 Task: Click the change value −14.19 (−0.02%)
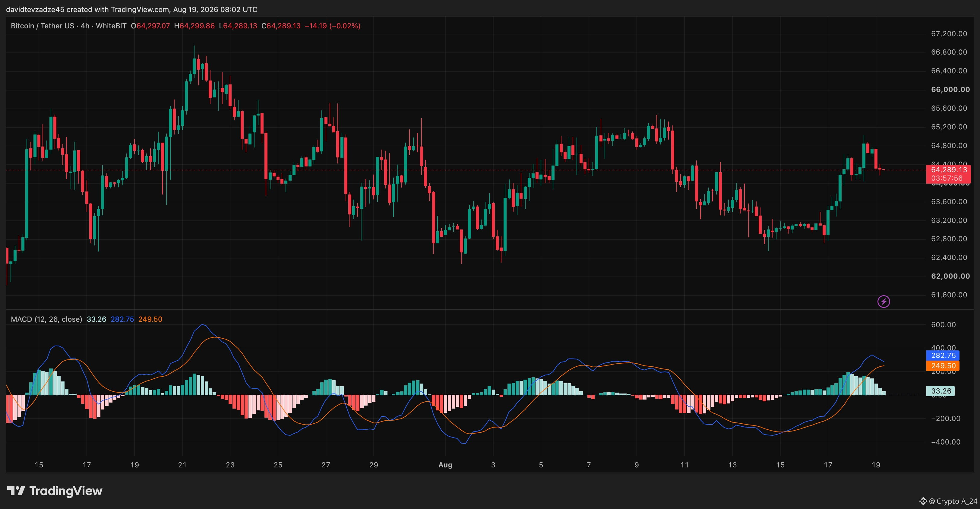pos(333,26)
